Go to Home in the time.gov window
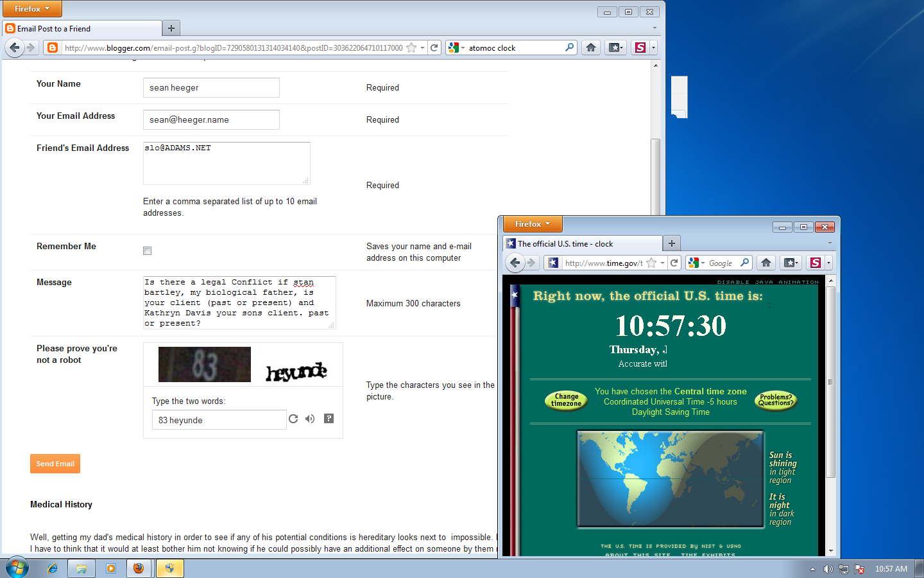The height and width of the screenshot is (578, 924). point(766,263)
